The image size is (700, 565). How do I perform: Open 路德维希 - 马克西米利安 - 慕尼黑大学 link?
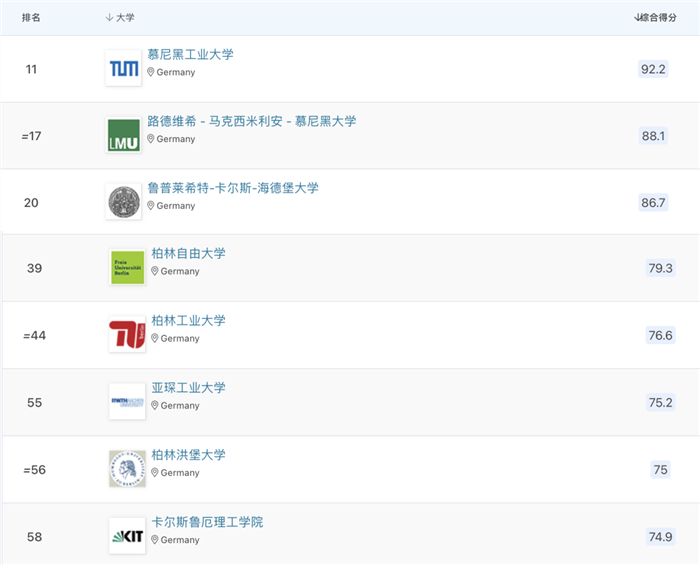click(x=252, y=121)
